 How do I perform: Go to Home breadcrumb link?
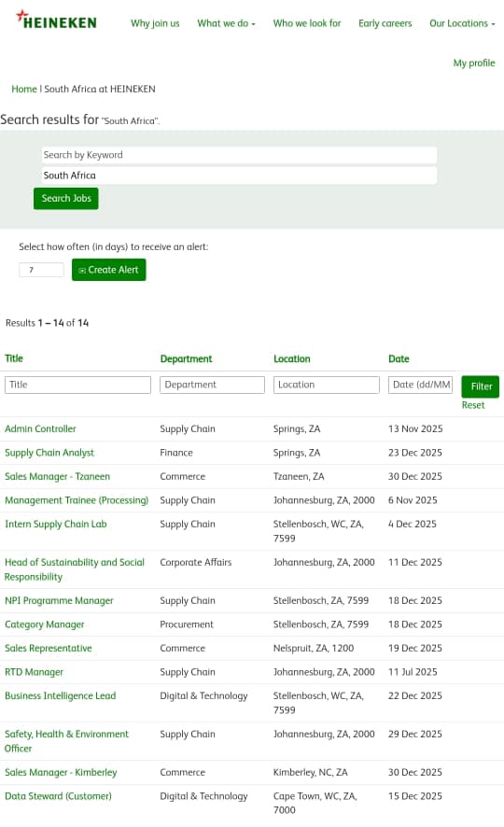tap(24, 89)
